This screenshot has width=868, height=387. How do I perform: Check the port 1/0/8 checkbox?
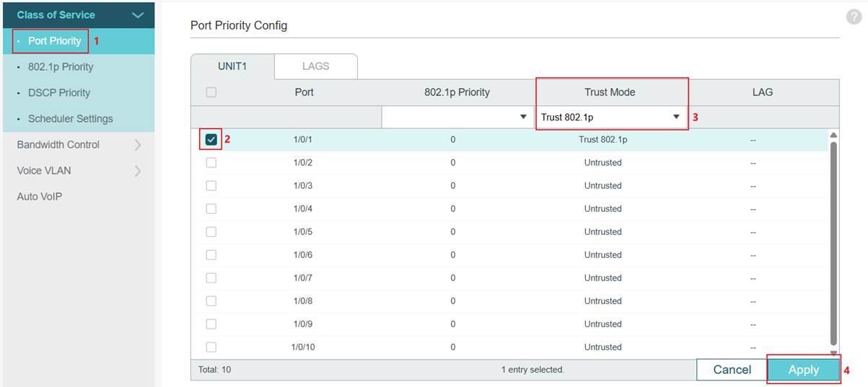pyautogui.click(x=211, y=301)
